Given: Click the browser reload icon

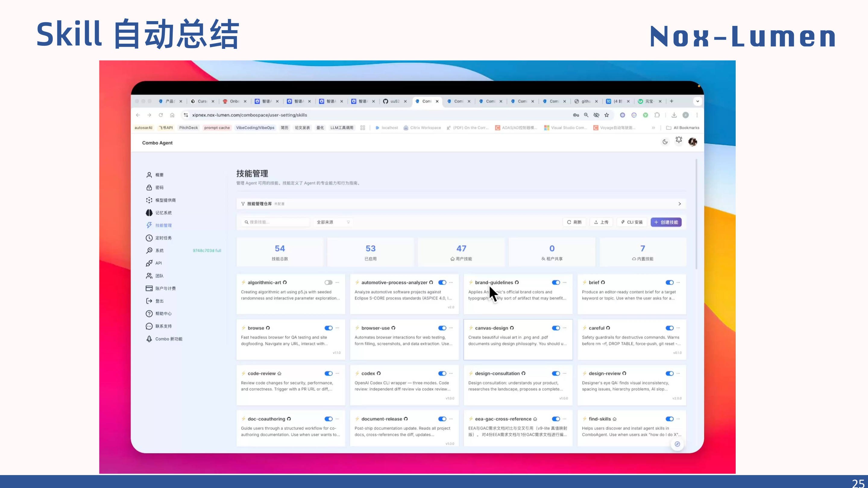Looking at the screenshot, I should tap(161, 115).
